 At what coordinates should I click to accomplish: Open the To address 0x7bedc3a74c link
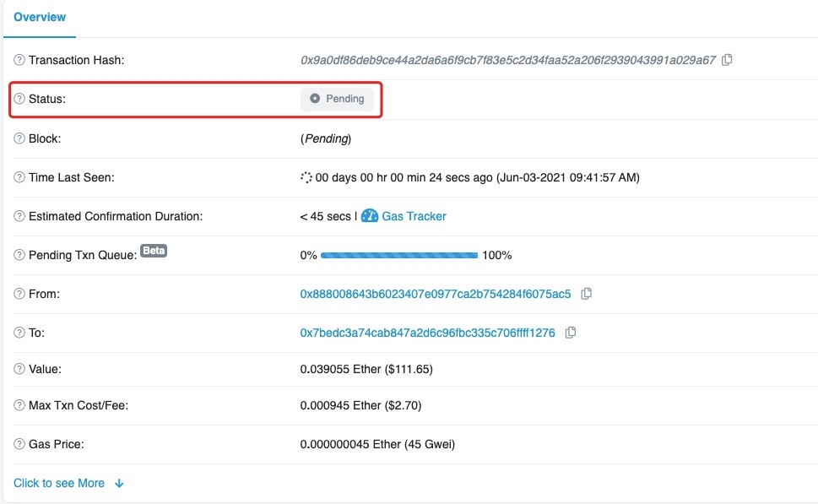[x=427, y=333]
